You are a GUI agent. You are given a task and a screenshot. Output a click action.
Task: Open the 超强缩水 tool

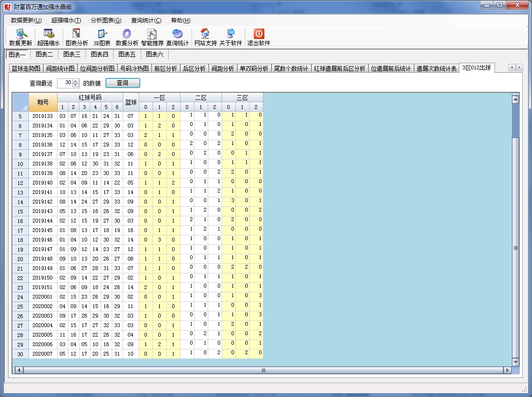coord(48,34)
